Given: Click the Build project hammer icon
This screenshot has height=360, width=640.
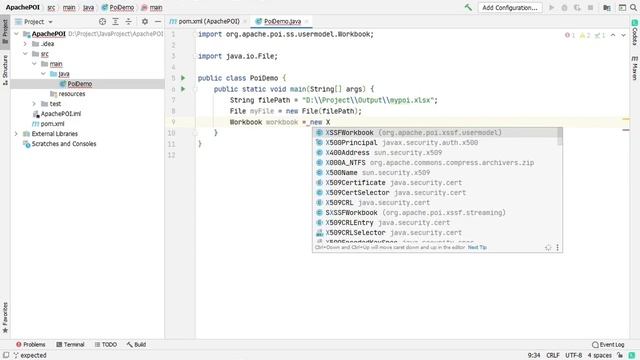Looking at the screenshot, I should point(468,7).
